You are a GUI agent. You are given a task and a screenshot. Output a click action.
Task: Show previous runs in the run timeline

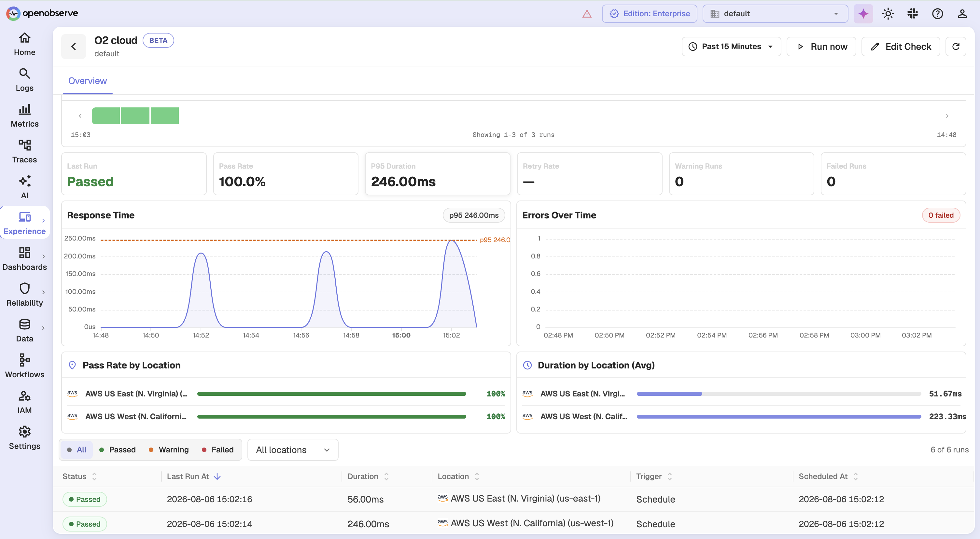coord(80,116)
